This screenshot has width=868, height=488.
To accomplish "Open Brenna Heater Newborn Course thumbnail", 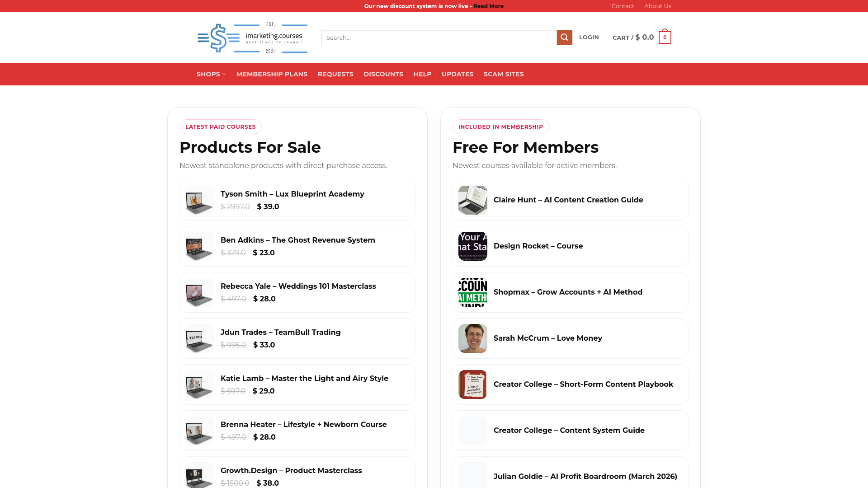I will pos(200,431).
